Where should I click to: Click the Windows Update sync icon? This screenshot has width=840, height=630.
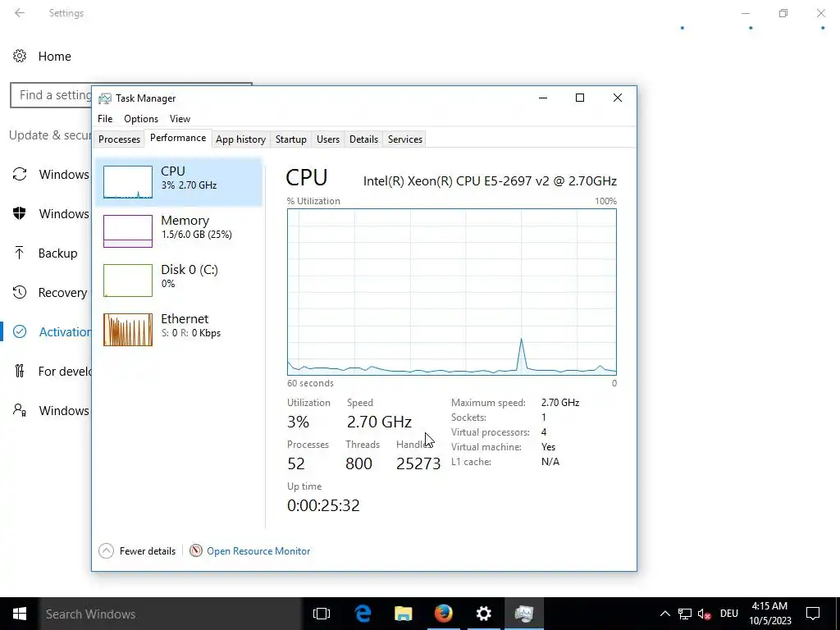coord(20,174)
